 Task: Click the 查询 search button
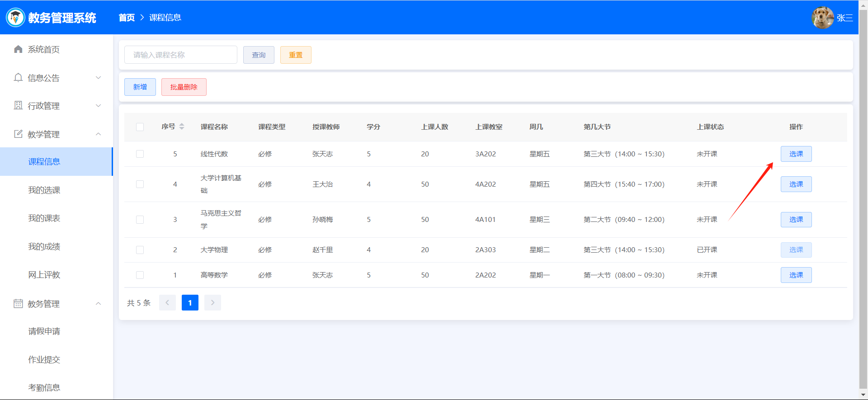click(259, 55)
